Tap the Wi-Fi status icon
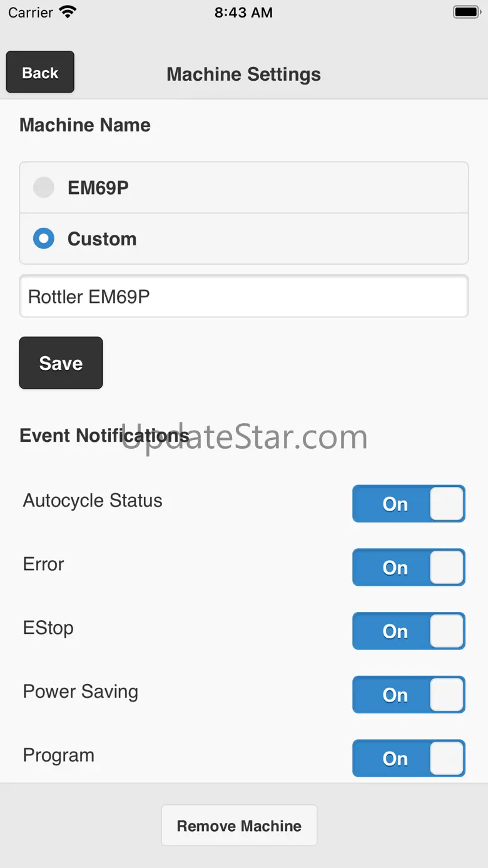488x868 pixels. click(x=68, y=12)
